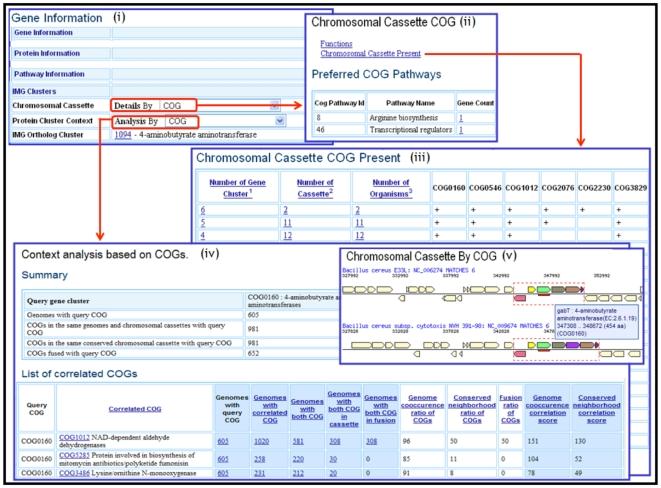Open the Chromosomal Cassette Present link
661x488 pixels.
click(370, 54)
